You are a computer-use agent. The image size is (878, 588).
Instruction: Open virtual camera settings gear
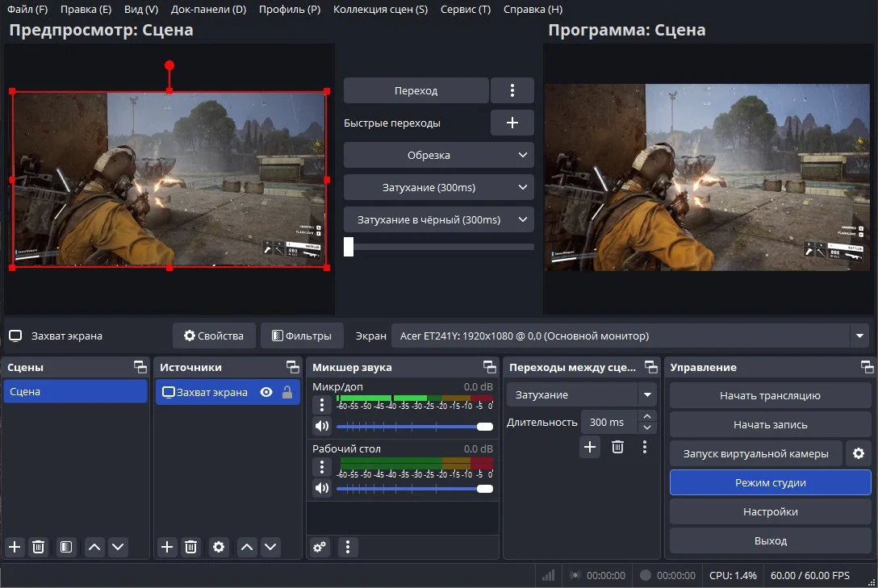point(859,454)
